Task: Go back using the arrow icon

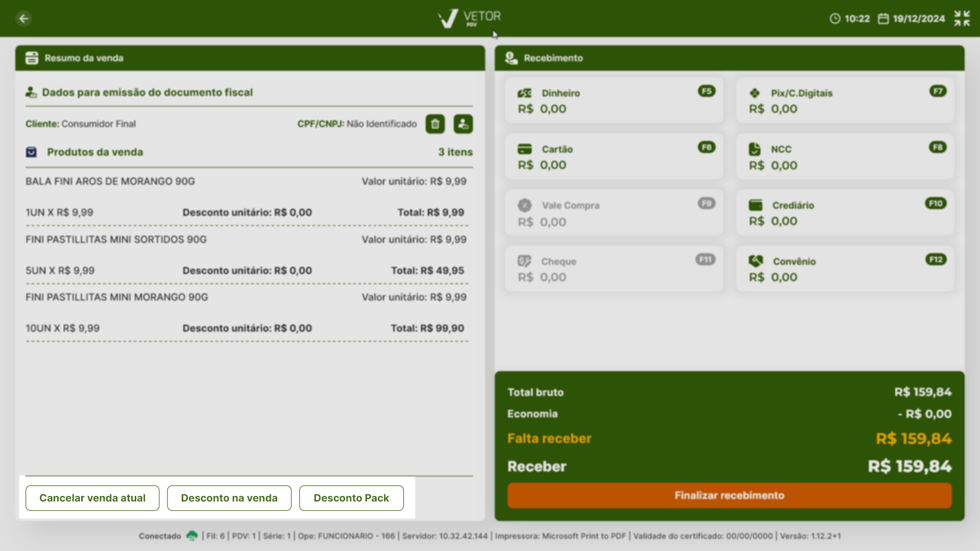Action: coord(23,19)
